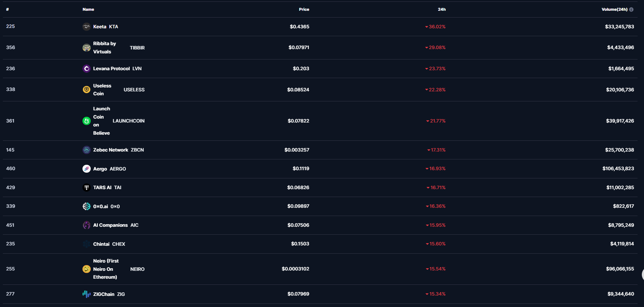Click the Aergo logo icon
Image resolution: width=644 pixels, height=307 pixels.
coord(86,169)
